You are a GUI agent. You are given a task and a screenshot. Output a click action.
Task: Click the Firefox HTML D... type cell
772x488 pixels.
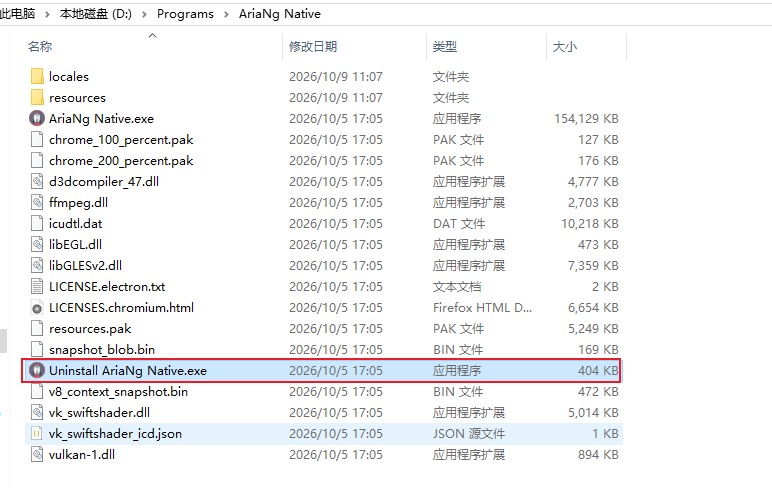(482, 308)
